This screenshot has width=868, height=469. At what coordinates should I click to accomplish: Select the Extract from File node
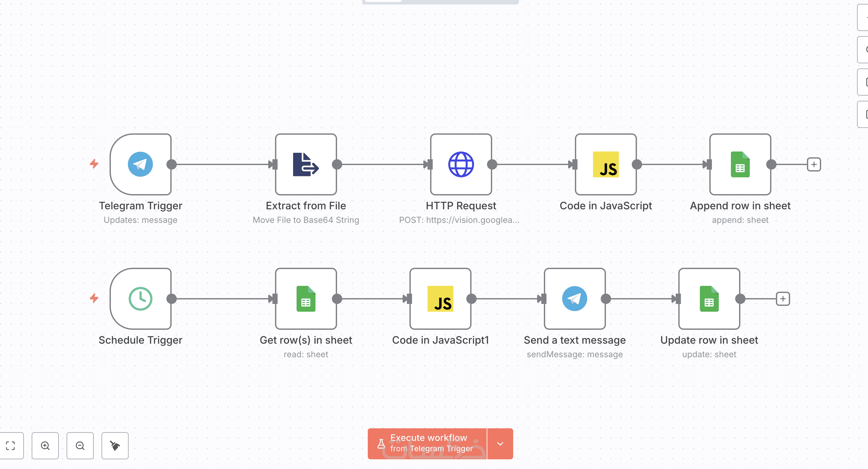pos(306,164)
